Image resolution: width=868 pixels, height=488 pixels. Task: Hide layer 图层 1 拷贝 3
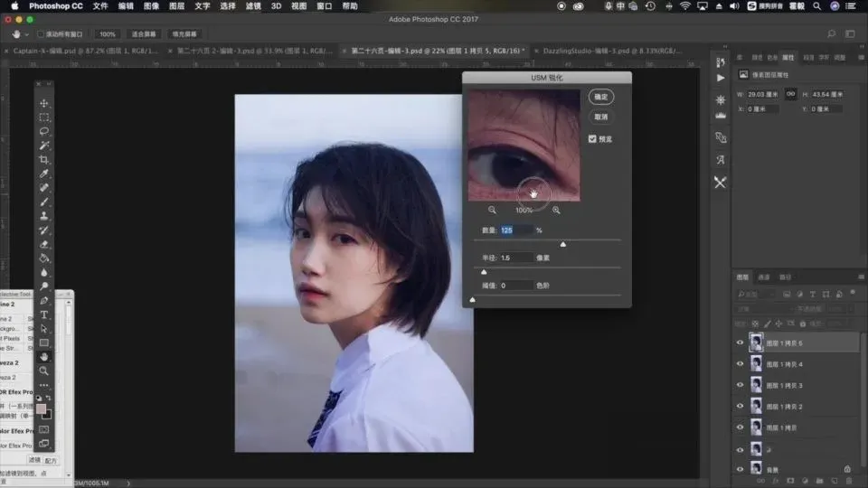(741, 385)
